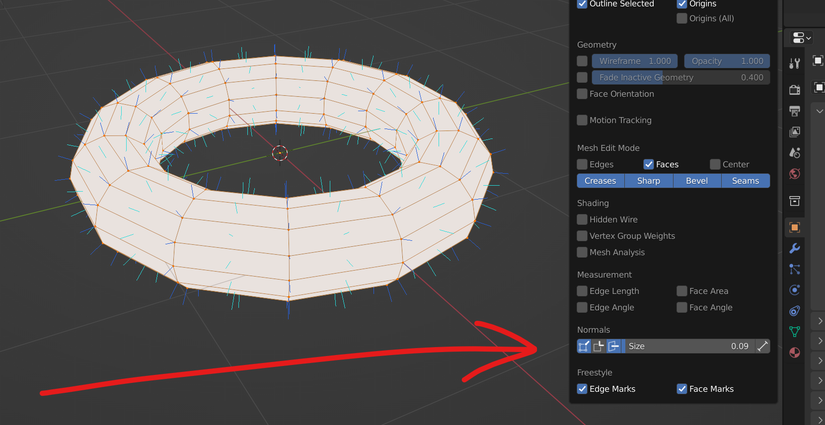
Task: Switch to the Tool properties tab
Action: 795,64
